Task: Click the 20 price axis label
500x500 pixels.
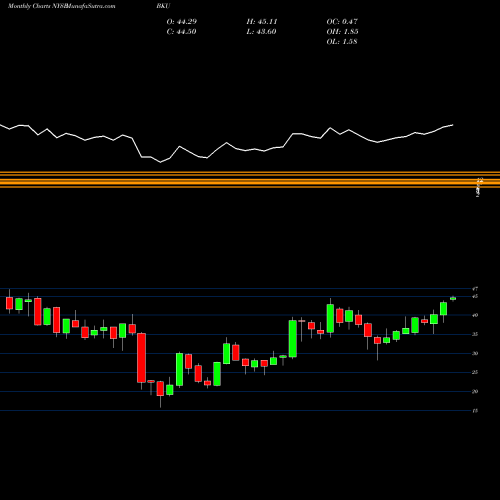Action: pyautogui.click(x=475, y=392)
